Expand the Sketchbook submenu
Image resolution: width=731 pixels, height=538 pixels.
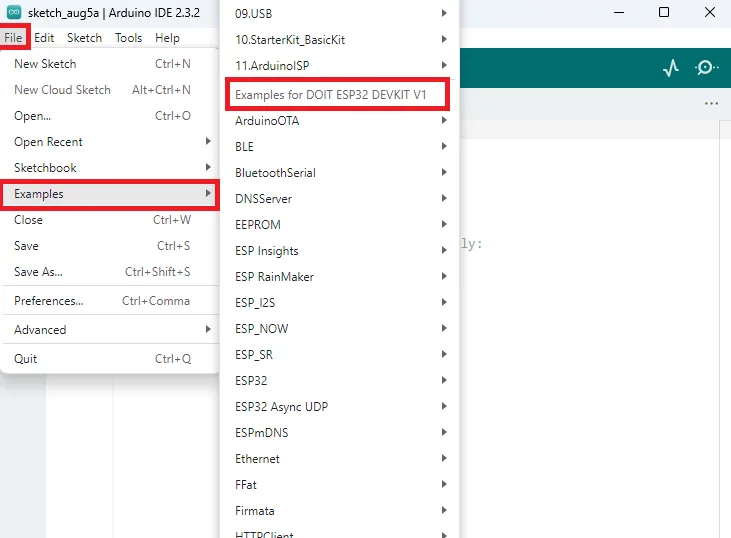click(x=110, y=168)
